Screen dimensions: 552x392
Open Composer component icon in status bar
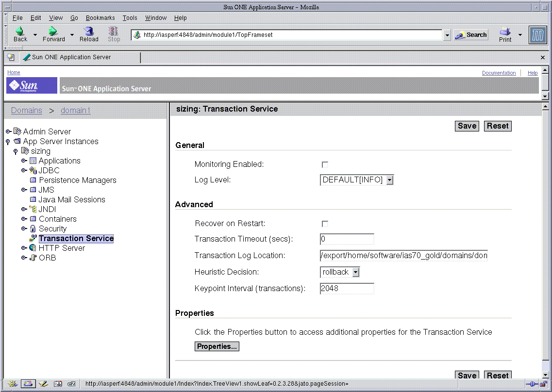43,384
